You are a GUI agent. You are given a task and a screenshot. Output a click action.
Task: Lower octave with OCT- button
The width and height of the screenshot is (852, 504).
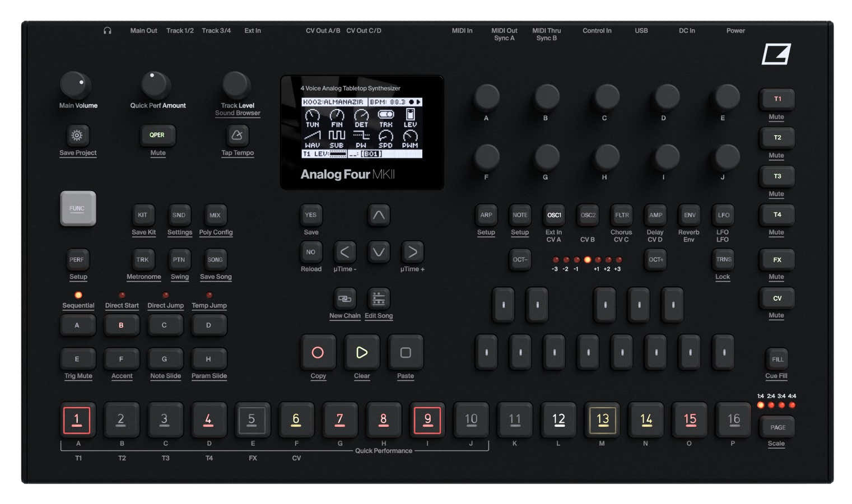click(520, 260)
